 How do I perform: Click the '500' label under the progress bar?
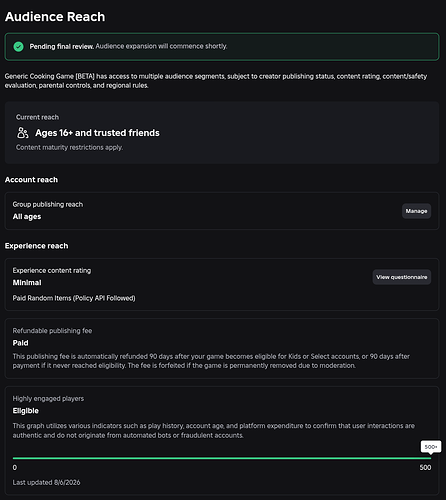coord(425,468)
